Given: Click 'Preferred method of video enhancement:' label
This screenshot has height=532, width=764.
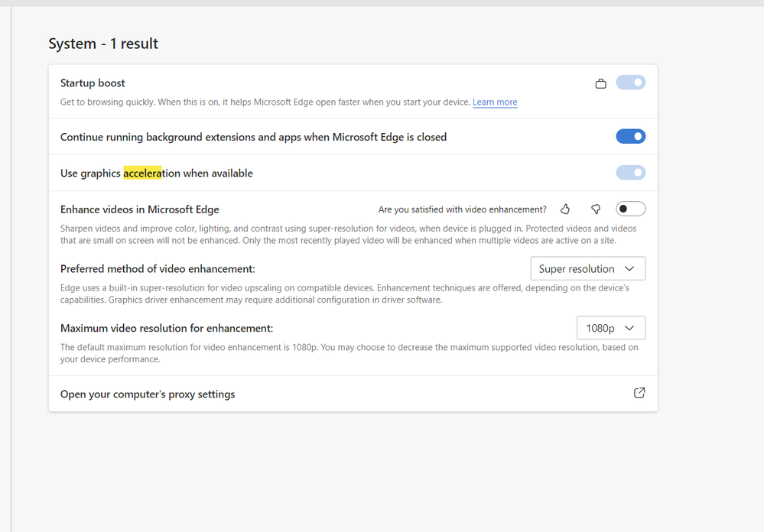Looking at the screenshot, I should pos(158,269).
